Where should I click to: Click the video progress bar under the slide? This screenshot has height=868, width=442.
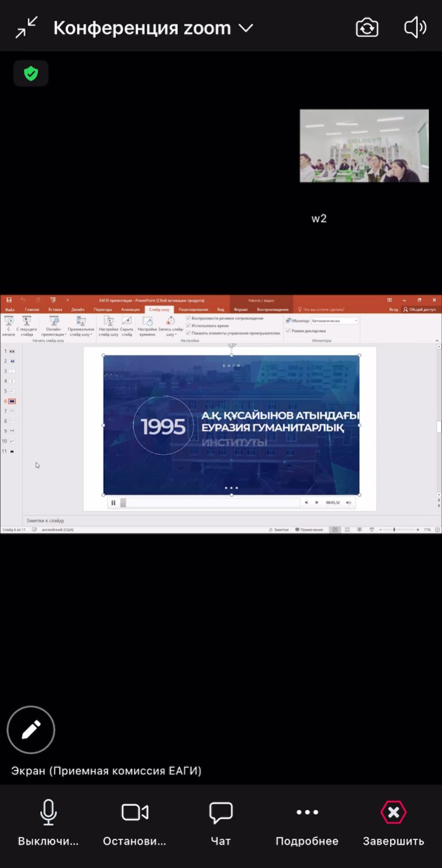pyautogui.click(x=212, y=503)
